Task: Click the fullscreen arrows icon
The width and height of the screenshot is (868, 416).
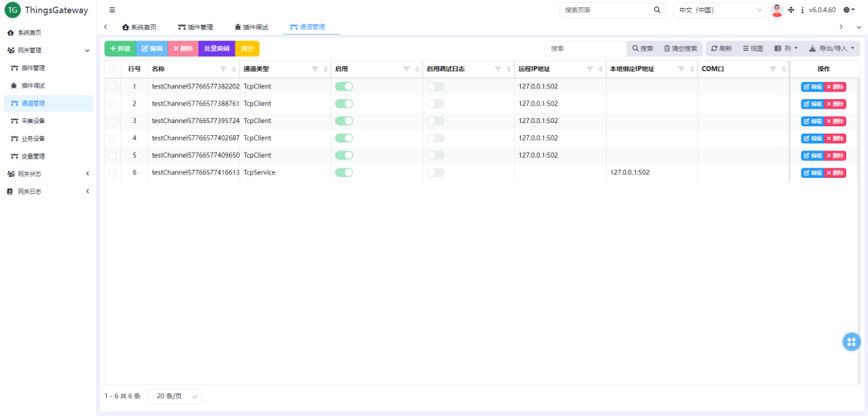Action: pyautogui.click(x=791, y=10)
